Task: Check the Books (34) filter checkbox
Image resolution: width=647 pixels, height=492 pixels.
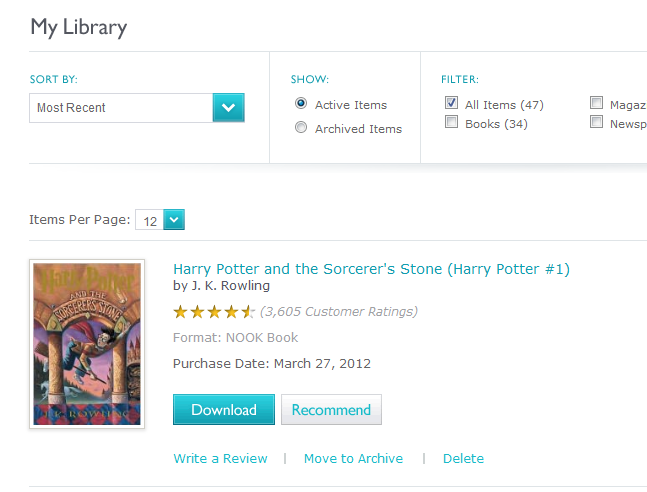Action: [x=452, y=123]
